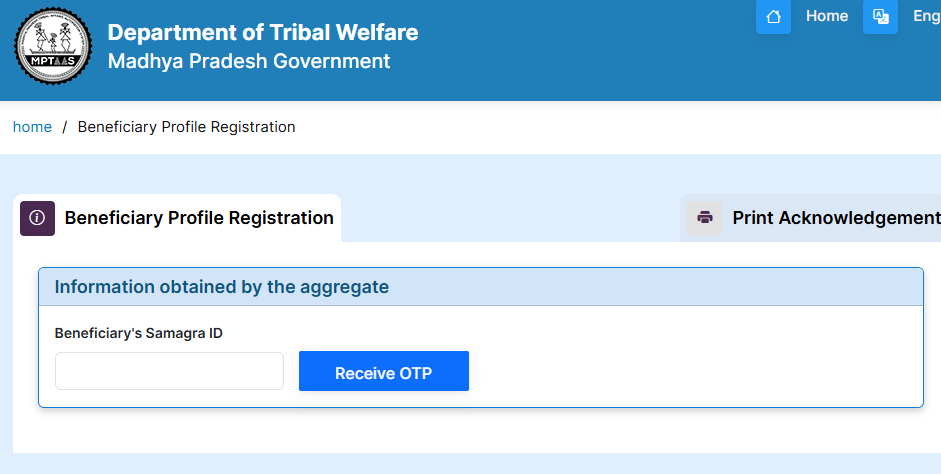Click the Madhya Pradesh Government subtitle

point(249,61)
